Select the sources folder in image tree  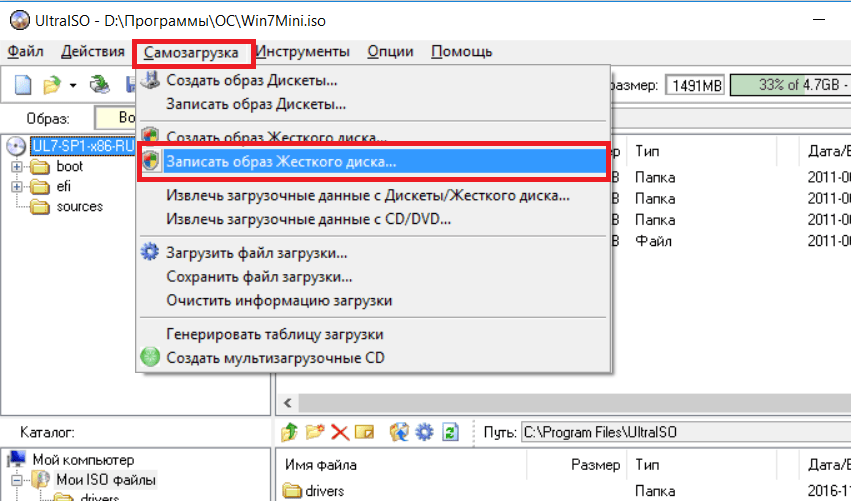pos(79,207)
